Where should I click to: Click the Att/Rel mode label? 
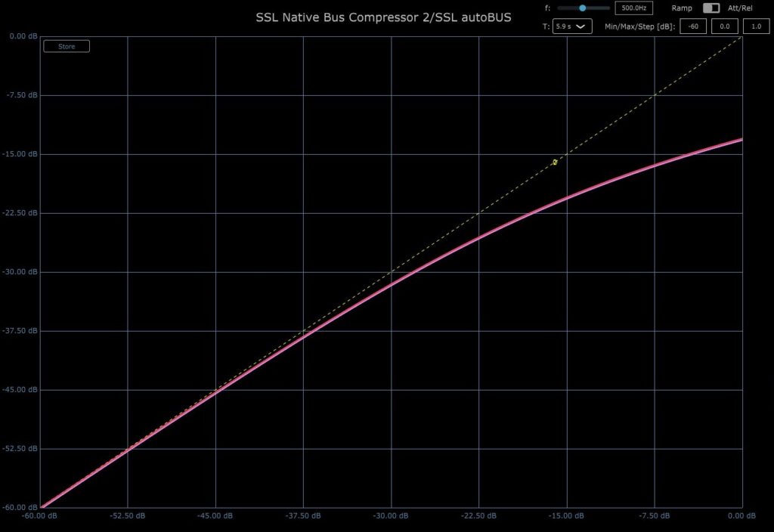pyautogui.click(x=741, y=8)
